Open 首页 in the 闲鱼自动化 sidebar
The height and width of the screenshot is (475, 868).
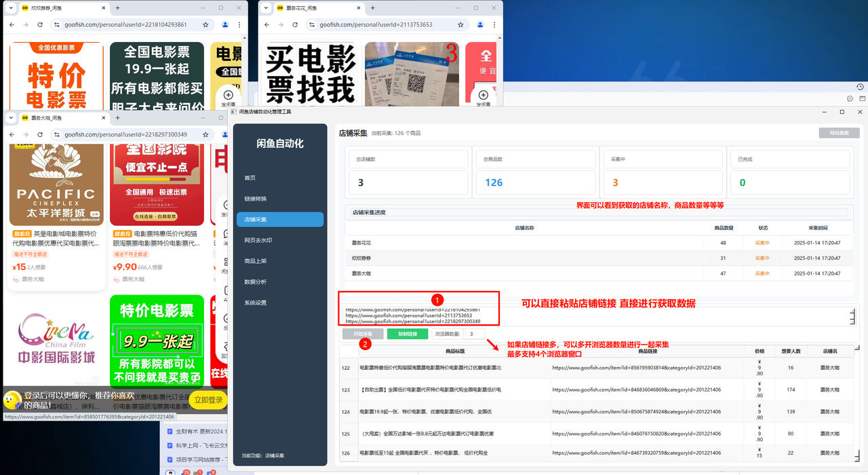pyautogui.click(x=280, y=178)
